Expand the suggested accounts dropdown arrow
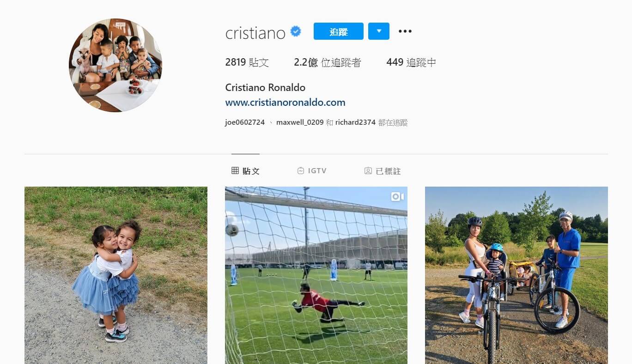Viewport: 632px width, 364px height. click(379, 31)
